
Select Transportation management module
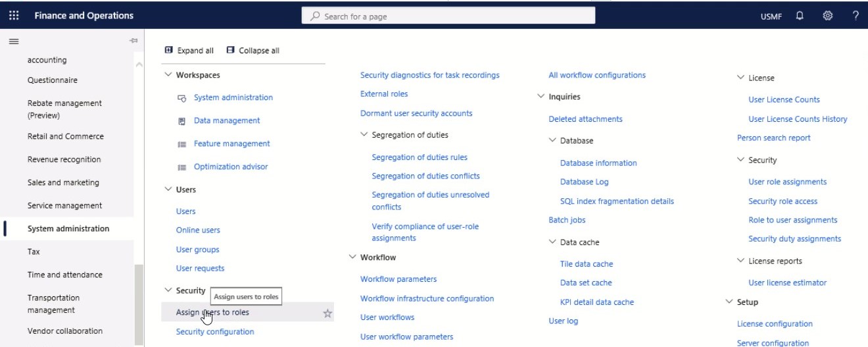coord(54,304)
